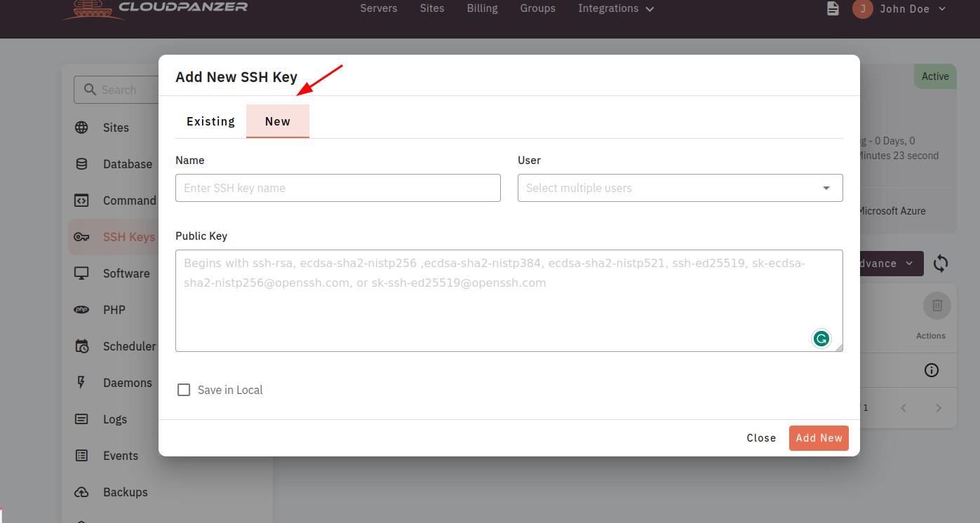The height and width of the screenshot is (523, 980).
Task: Open the Scheduler sidebar link
Action: 129,346
